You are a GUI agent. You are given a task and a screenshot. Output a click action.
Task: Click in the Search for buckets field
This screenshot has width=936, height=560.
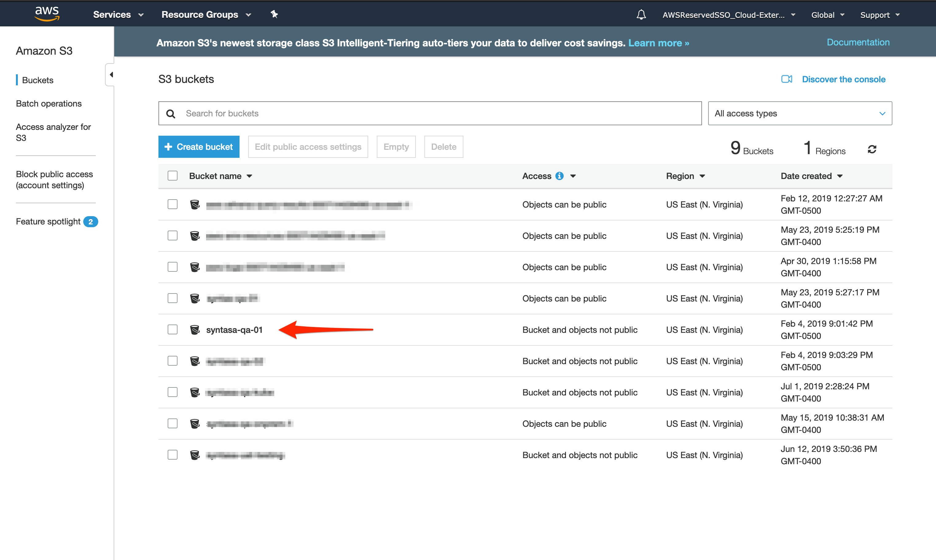click(438, 113)
